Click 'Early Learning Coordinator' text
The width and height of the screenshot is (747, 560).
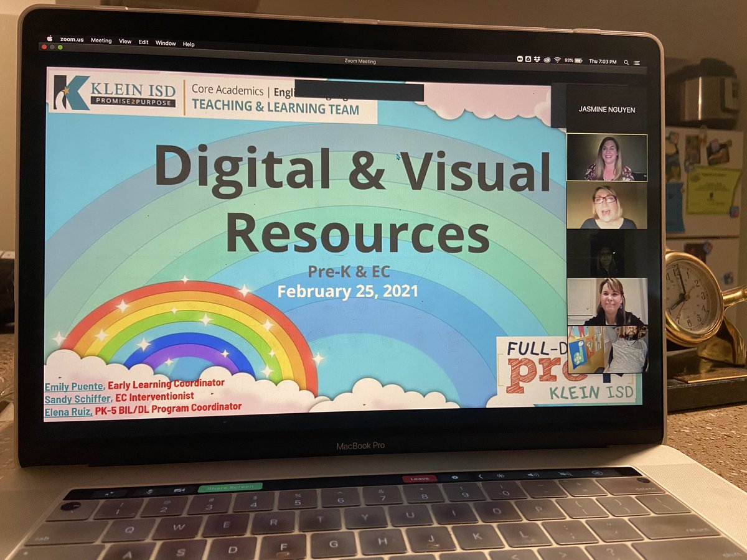click(166, 383)
